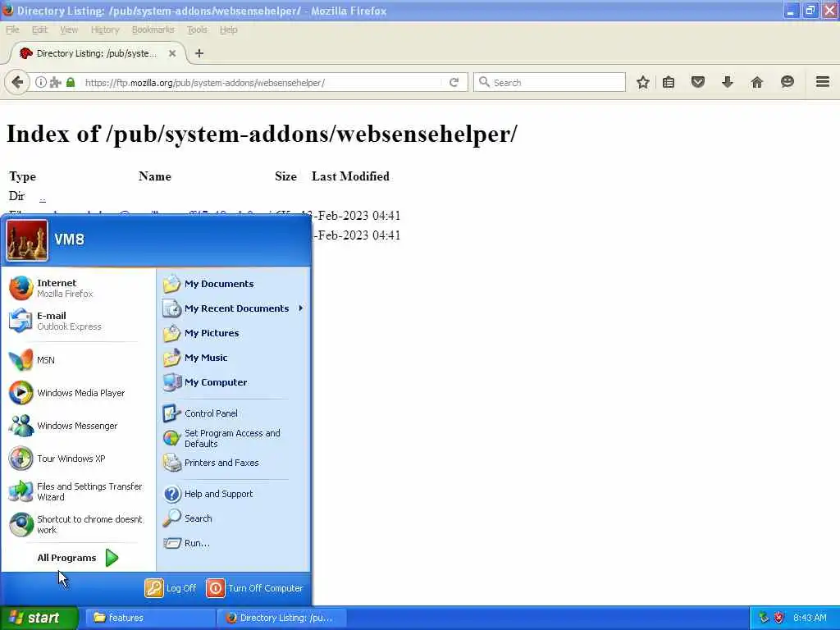Open Windows Media Player
Screen dimensions: 840x630
[78, 393]
